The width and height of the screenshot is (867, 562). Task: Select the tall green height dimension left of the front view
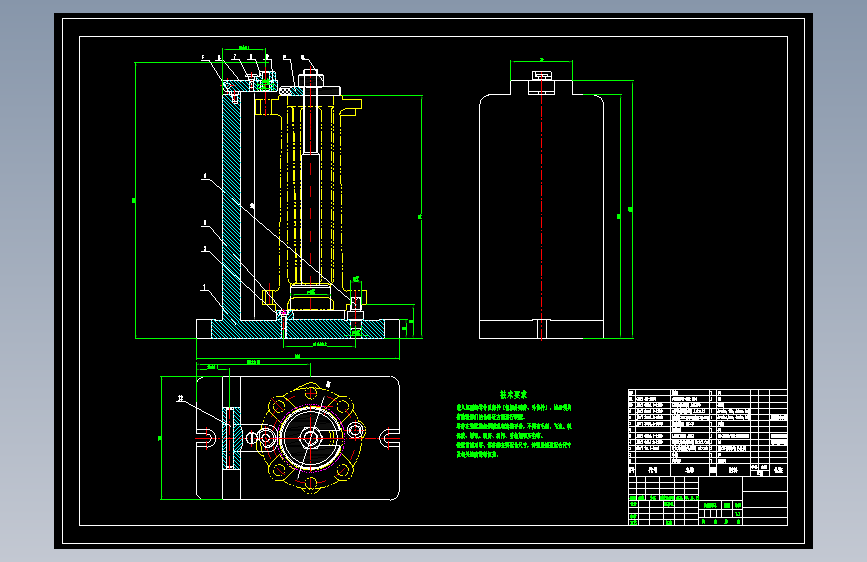(135, 200)
